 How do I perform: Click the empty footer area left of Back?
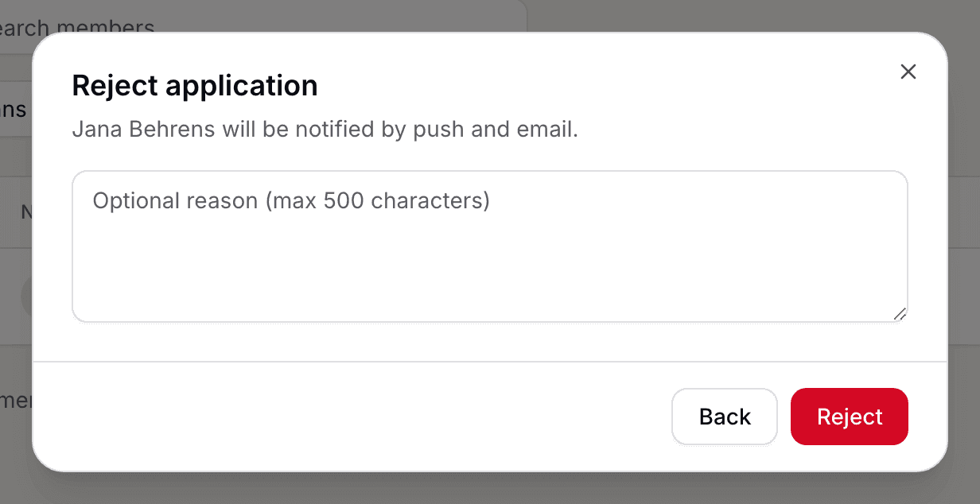point(350,417)
